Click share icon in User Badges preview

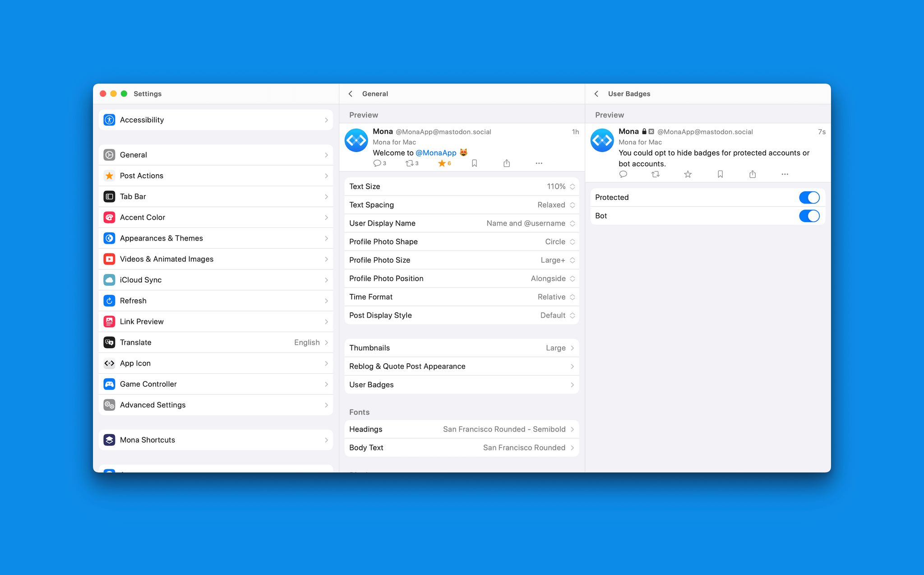point(753,174)
